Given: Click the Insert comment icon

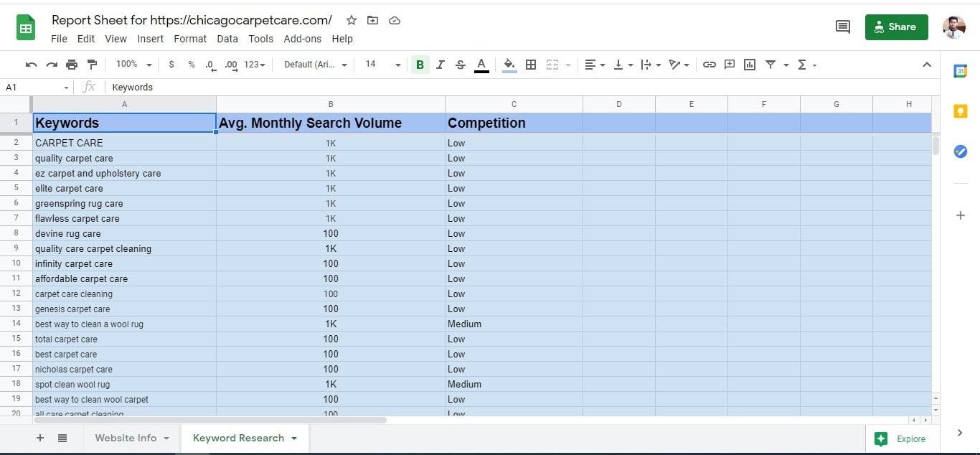Looking at the screenshot, I should (x=729, y=65).
